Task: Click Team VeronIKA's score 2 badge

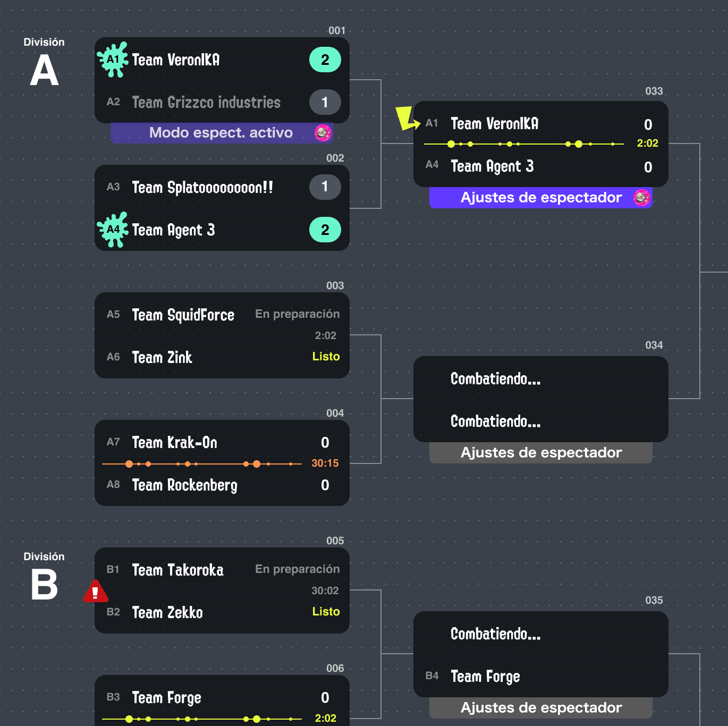Action: (325, 60)
